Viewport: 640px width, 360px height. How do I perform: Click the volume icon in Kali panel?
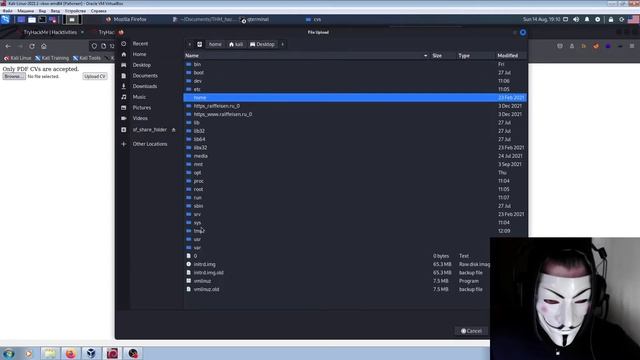(x=576, y=20)
